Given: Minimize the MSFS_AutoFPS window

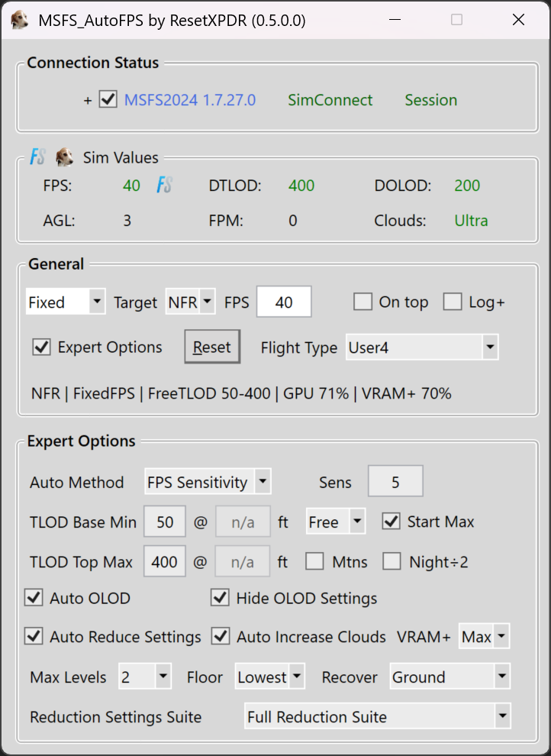Looking at the screenshot, I should click(x=395, y=20).
